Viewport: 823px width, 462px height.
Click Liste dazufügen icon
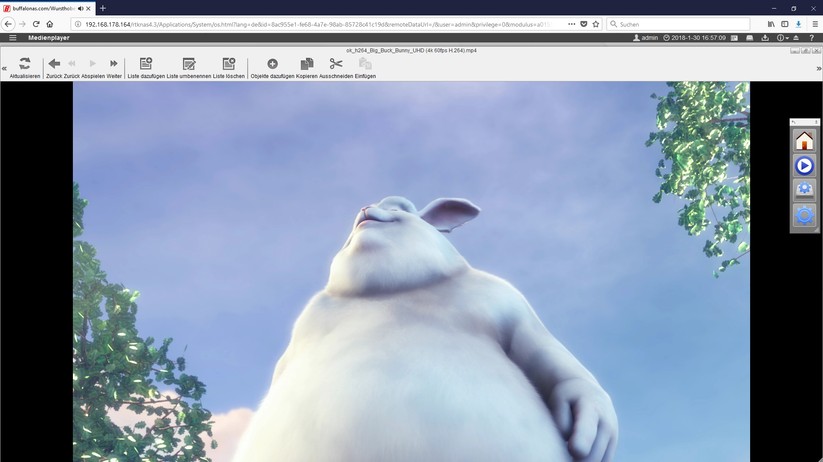point(146,64)
